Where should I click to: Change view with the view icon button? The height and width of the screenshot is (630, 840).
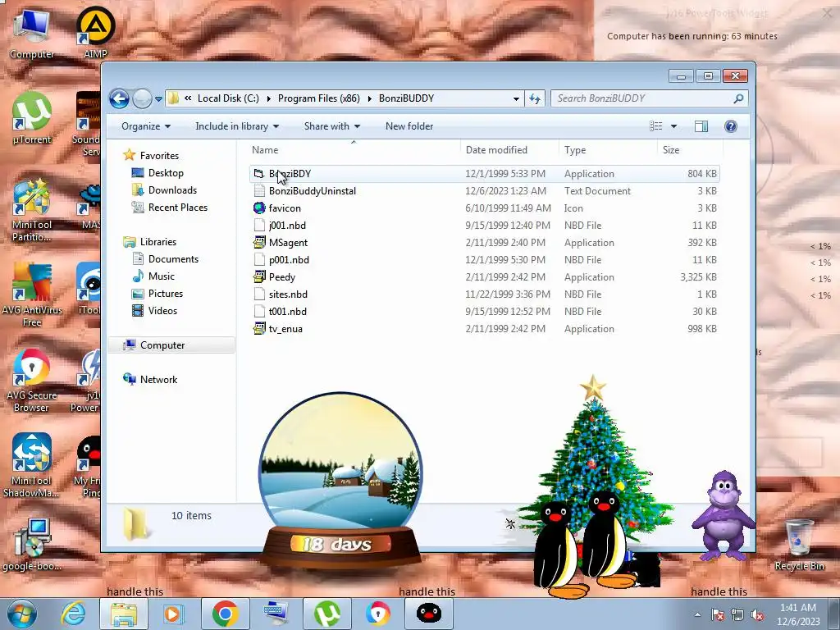point(656,126)
